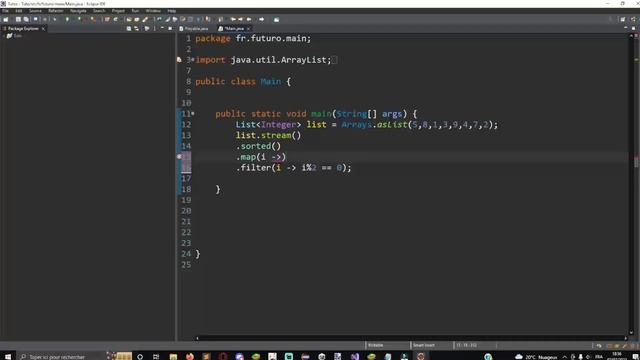The height and width of the screenshot is (360, 640).
Task: Click the New Java Class toolbar icon
Action: [116, 19]
